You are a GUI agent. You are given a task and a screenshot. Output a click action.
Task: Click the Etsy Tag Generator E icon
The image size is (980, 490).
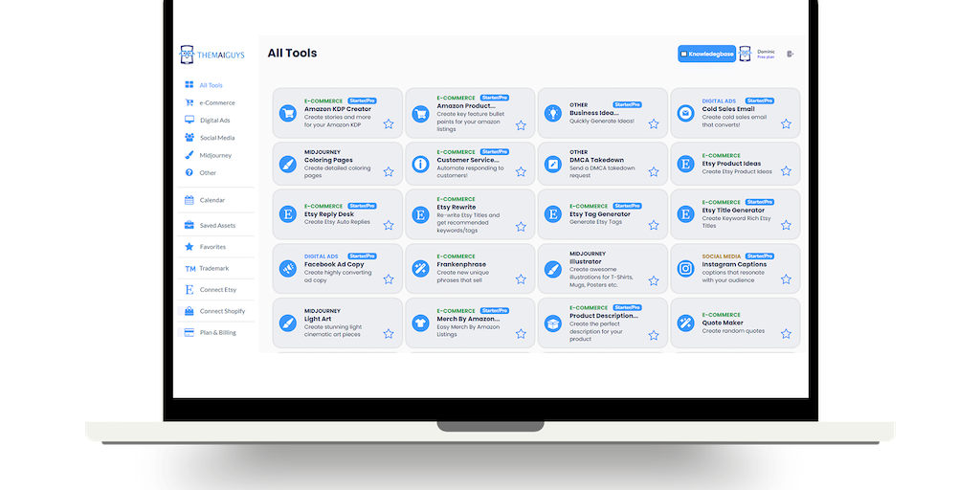pyautogui.click(x=552, y=215)
